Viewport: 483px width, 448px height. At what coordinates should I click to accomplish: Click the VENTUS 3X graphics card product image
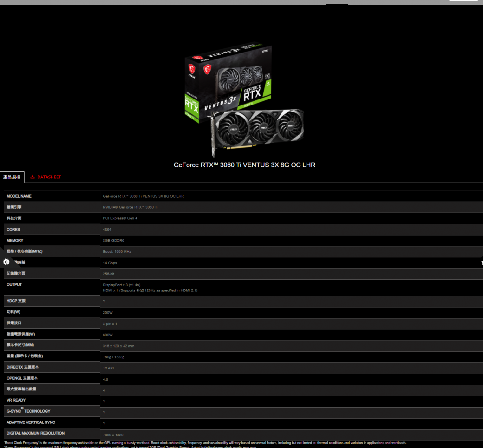click(x=244, y=99)
